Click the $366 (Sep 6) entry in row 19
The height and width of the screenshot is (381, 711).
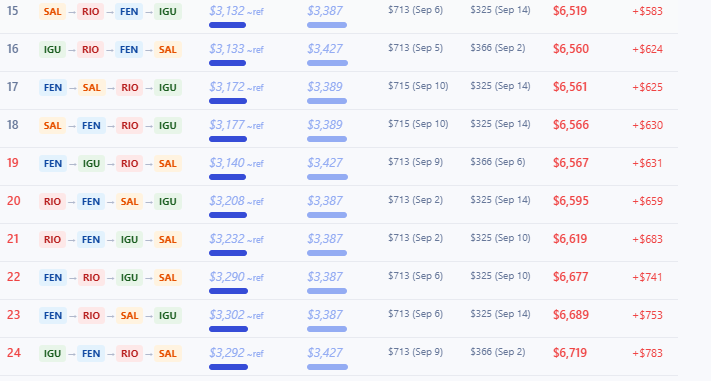[497, 162]
